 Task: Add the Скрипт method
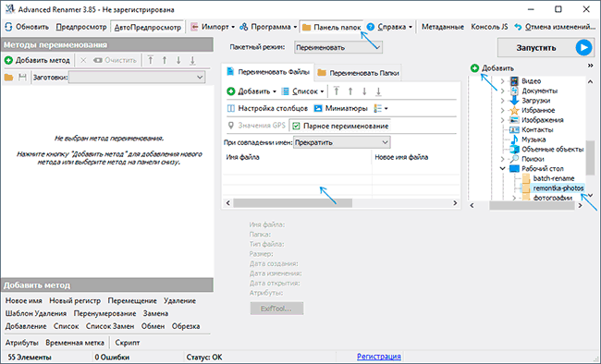[128, 343]
